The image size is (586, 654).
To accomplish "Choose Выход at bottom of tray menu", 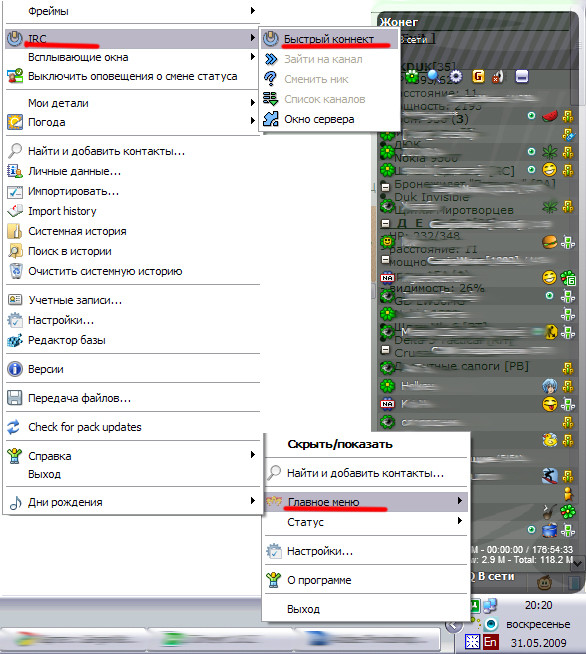I will tap(366, 609).
